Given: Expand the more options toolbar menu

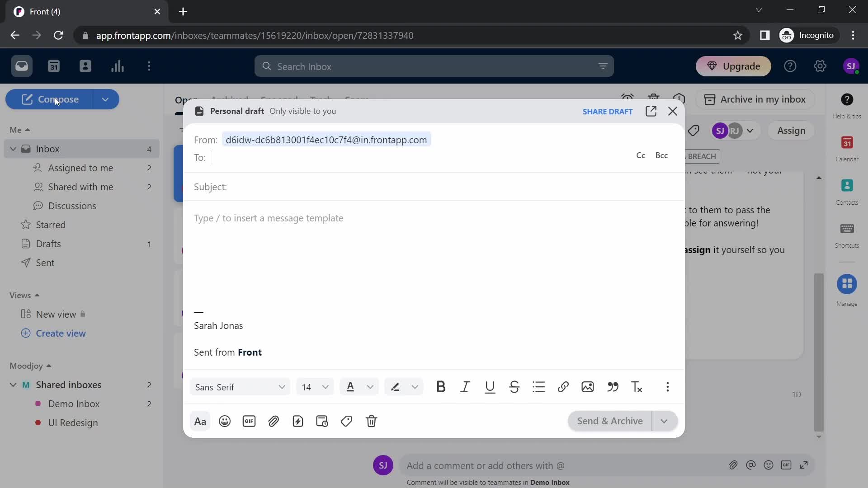Looking at the screenshot, I should 667,387.
